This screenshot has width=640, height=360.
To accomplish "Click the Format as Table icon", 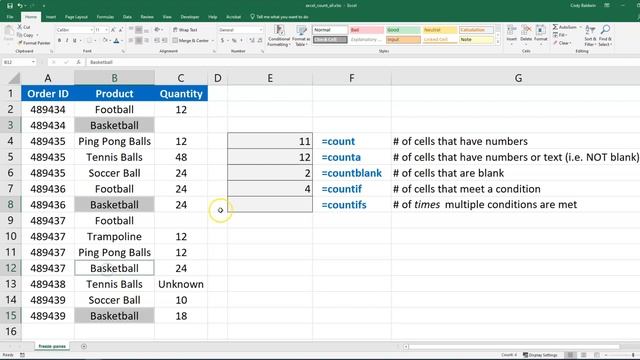I will pyautogui.click(x=301, y=31).
